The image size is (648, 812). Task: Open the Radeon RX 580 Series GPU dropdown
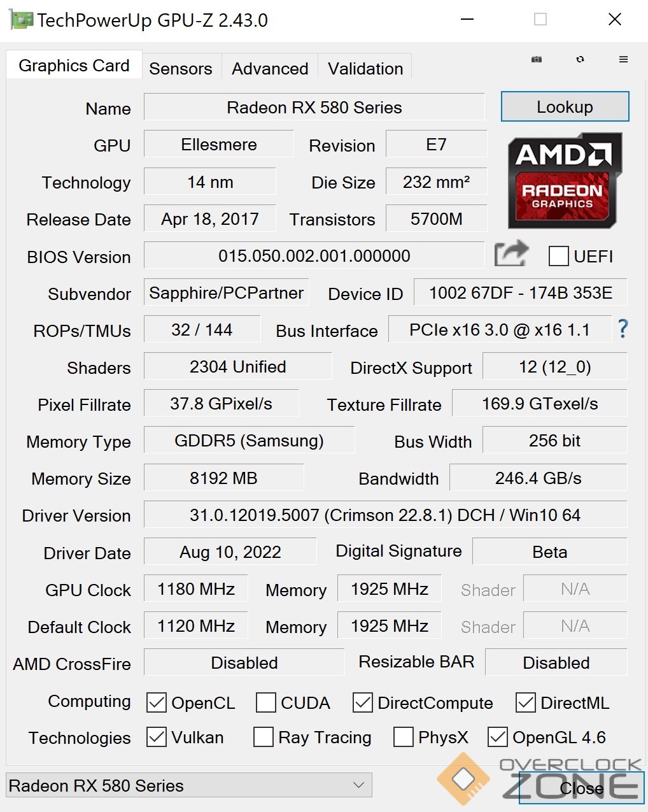pos(189,785)
